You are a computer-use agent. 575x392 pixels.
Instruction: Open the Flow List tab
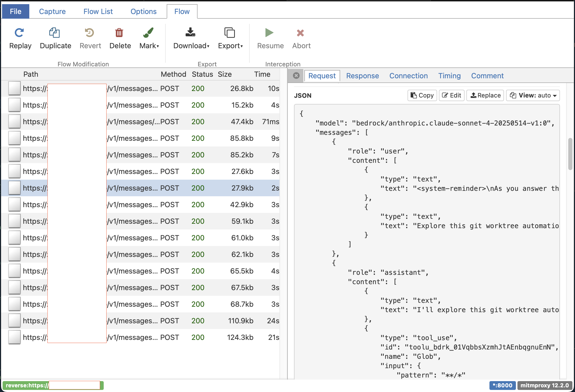(x=98, y=11)
